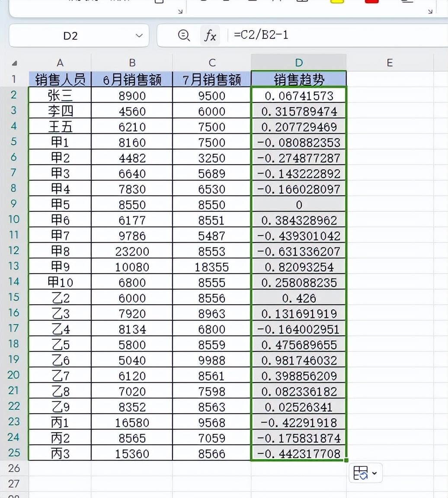This screenshot has height=498, width=448.
Task: Select the cell showing -0.42291918
Action: [x=299, y=422]
